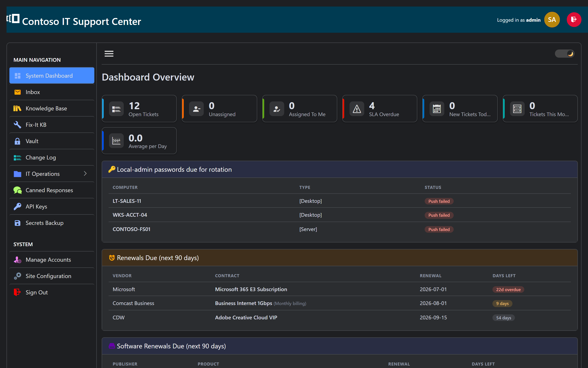The width and height of the screenshot is (588, 368).
Task: Open computer WKS-ACCT-04
Action: point(130,215)
